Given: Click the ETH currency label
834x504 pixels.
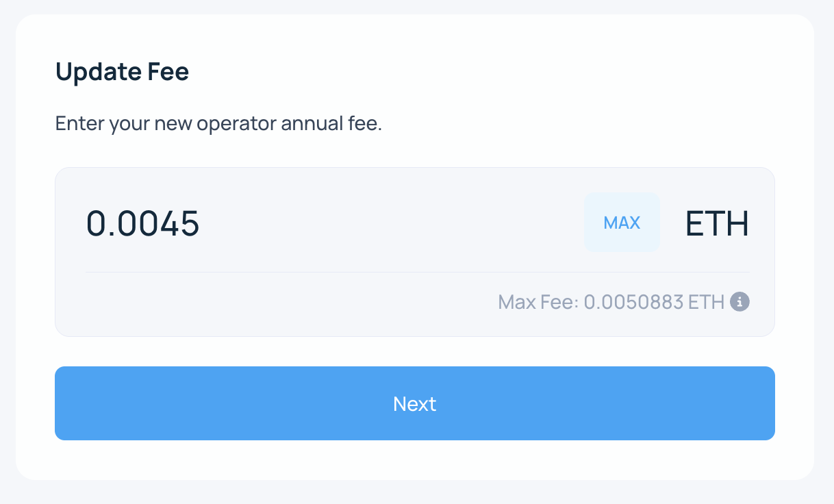Looking at the screenshot, I should [x=717, y=224].
